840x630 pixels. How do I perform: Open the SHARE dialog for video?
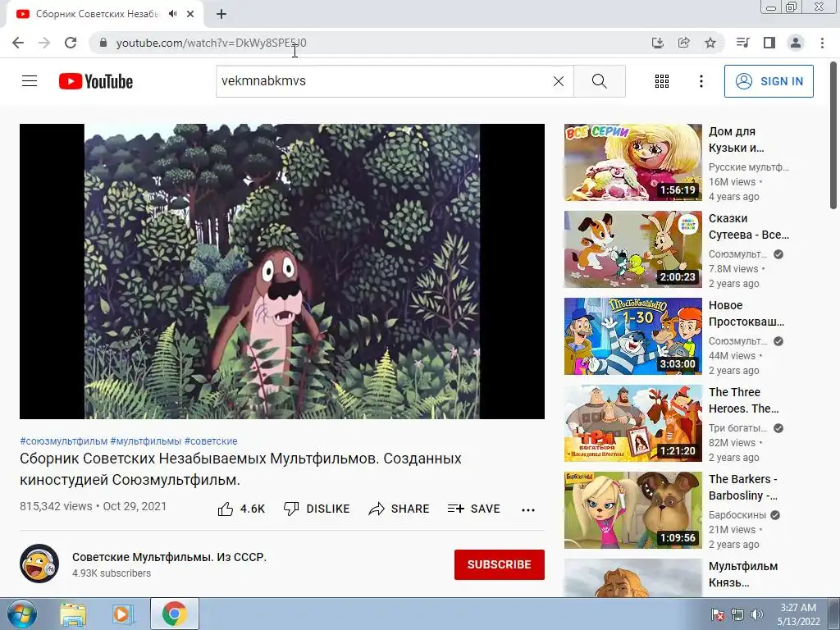point(399,509)
